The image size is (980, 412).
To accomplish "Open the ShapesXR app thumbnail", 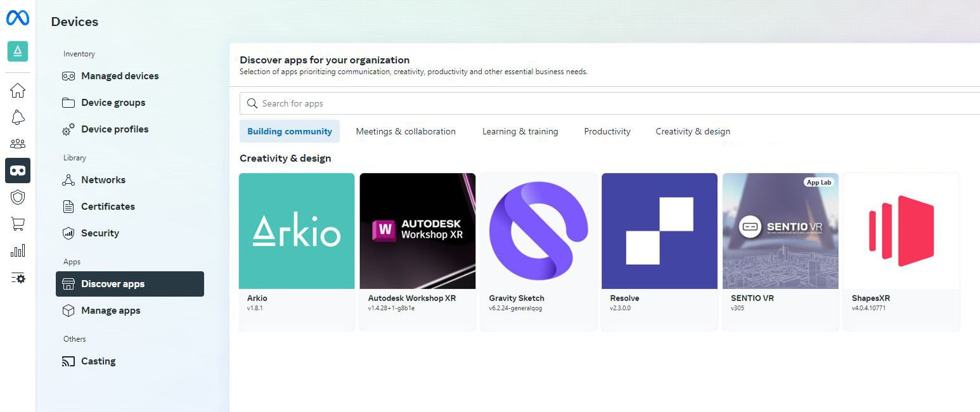I will click(x=901, y=231).
